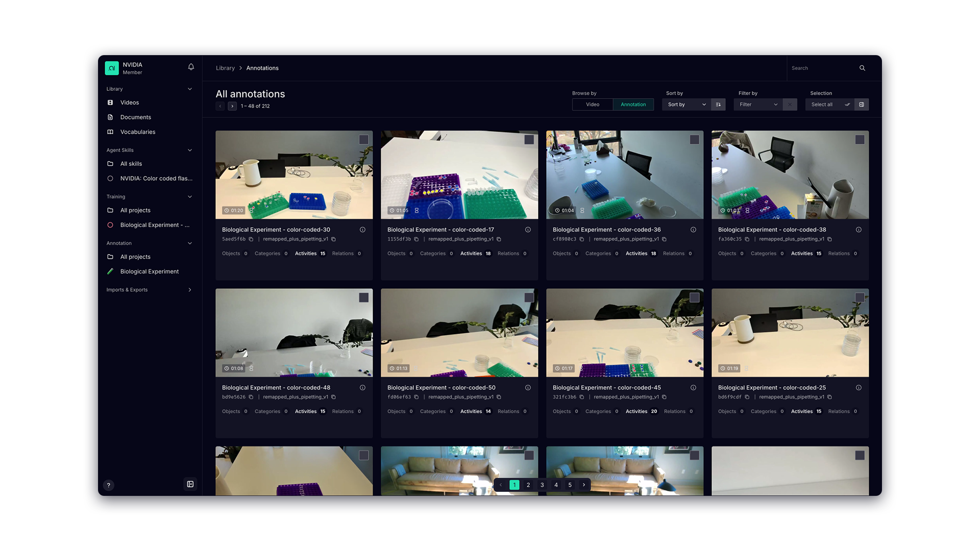Go to page 2
This screenshot has height=551, width=980.
coord(528,485)
